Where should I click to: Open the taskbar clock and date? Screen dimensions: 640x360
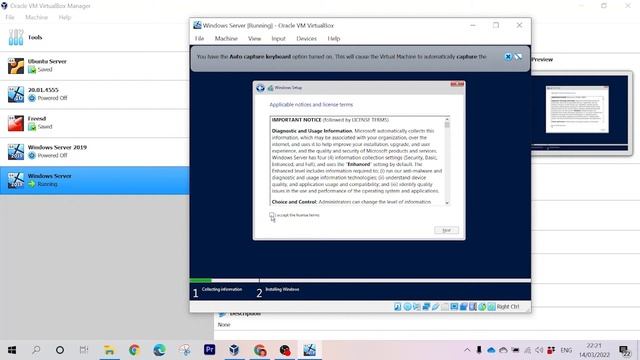(594, 350)
